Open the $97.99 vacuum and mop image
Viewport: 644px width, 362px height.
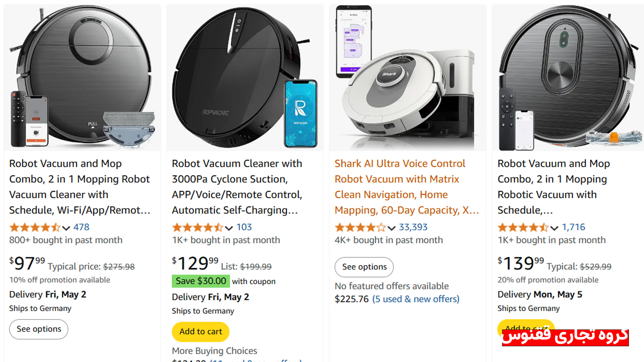(x=82, y=78)
